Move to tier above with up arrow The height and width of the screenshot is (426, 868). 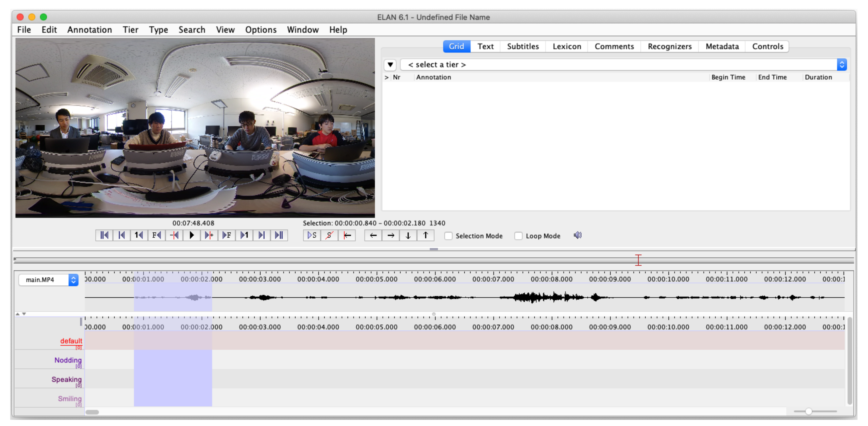point(426,235)
